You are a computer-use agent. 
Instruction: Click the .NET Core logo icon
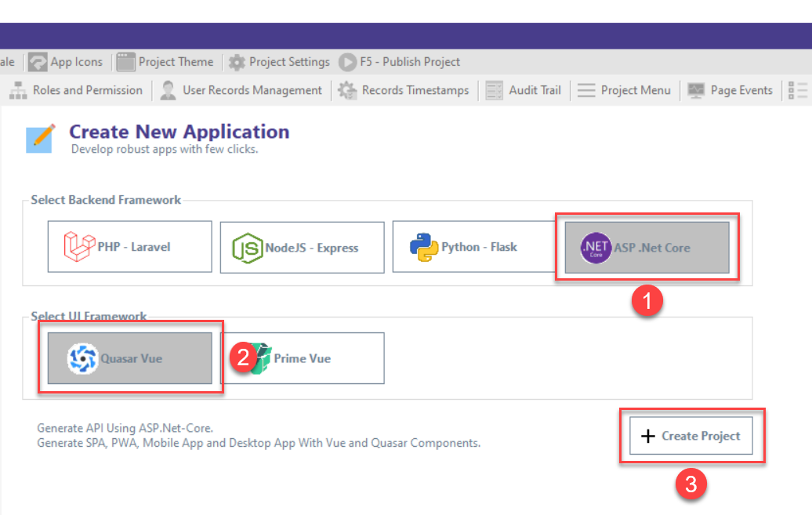click(x=596, y=248)
